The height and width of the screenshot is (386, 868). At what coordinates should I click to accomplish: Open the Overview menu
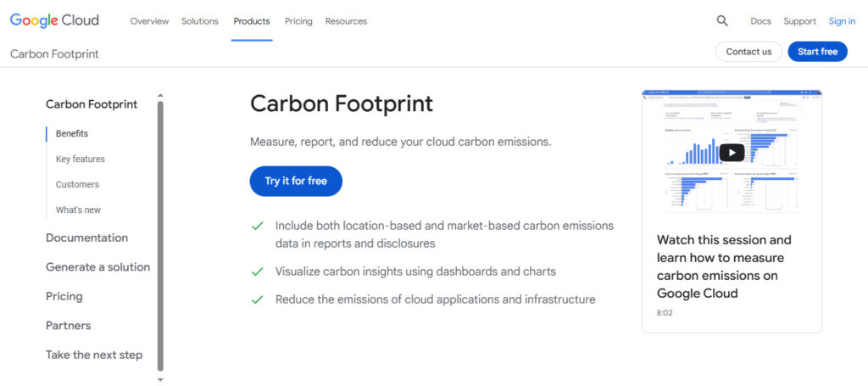149,21
